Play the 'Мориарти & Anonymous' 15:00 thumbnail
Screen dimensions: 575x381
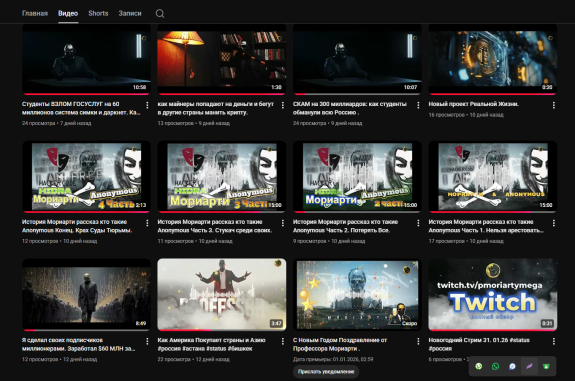point(492,176)
